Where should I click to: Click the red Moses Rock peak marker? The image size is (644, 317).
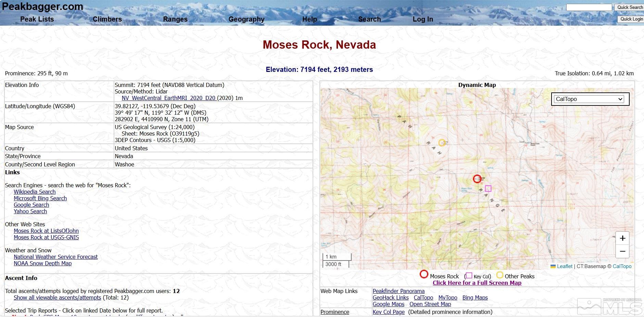[x=477, y=179]
